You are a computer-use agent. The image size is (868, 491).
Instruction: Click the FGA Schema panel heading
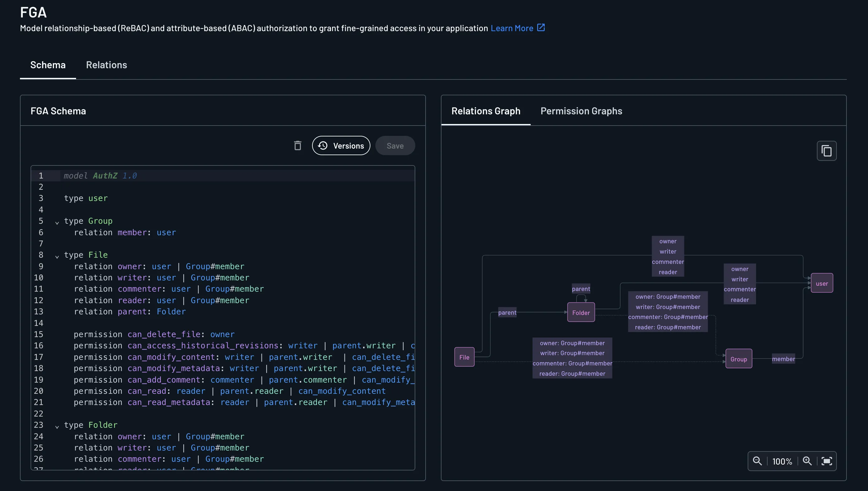pos(58,111)
